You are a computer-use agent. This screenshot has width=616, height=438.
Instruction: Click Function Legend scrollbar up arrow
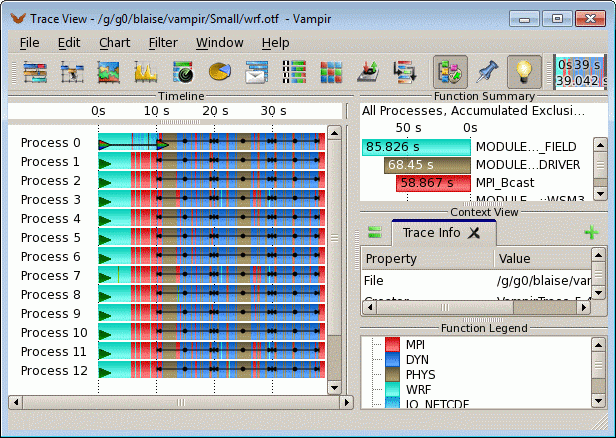(598, 345)
